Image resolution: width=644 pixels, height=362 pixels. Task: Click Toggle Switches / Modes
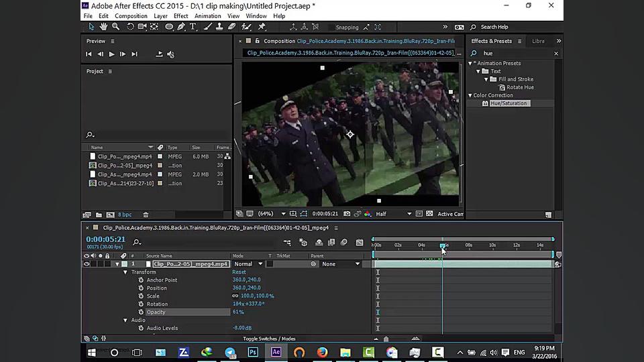[x=268, y=339]
